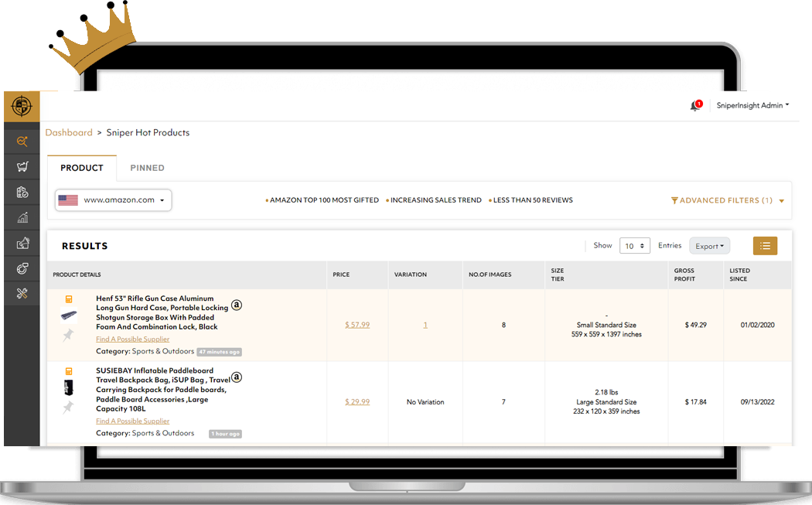Open calculator icon for SUSIEBAY Paddleboard Backpack
812x505 pixels.
tap(69, 371)
